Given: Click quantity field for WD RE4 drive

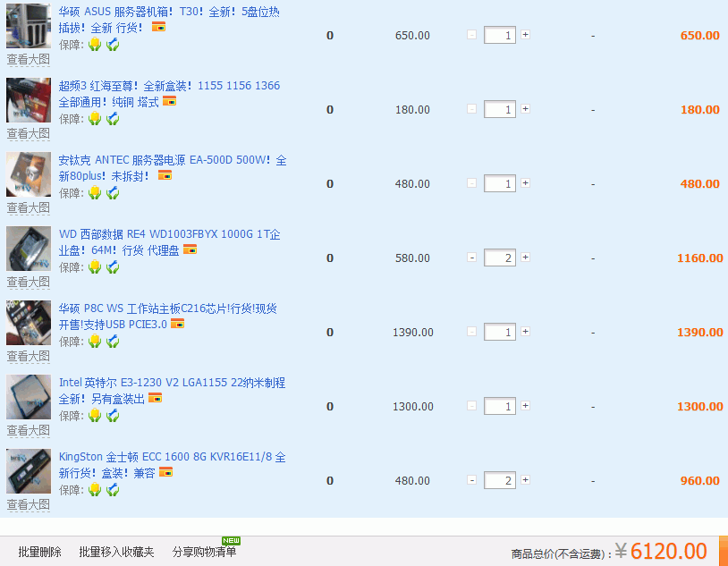Looking at the screenshot, I should click(500, 258).
